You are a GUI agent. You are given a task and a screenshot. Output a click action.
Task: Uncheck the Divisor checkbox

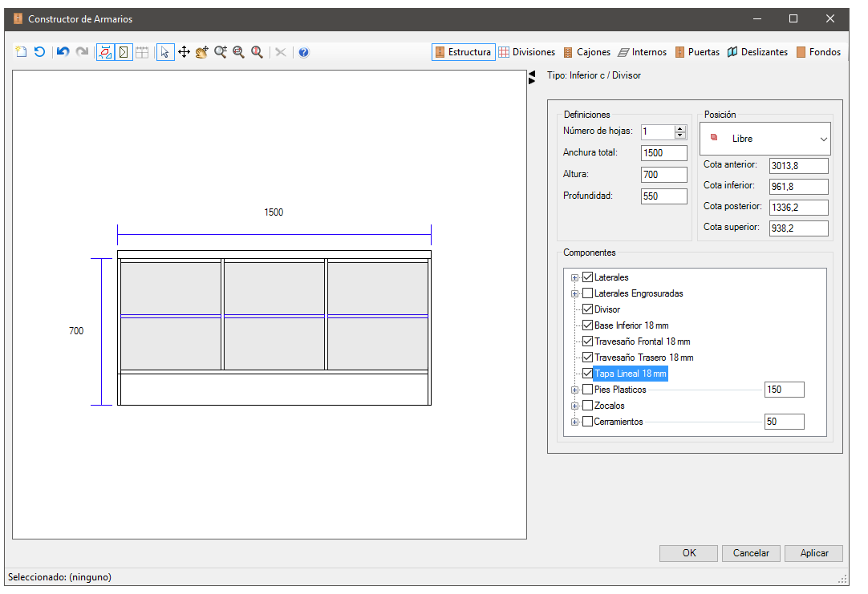tap(588, 309)
